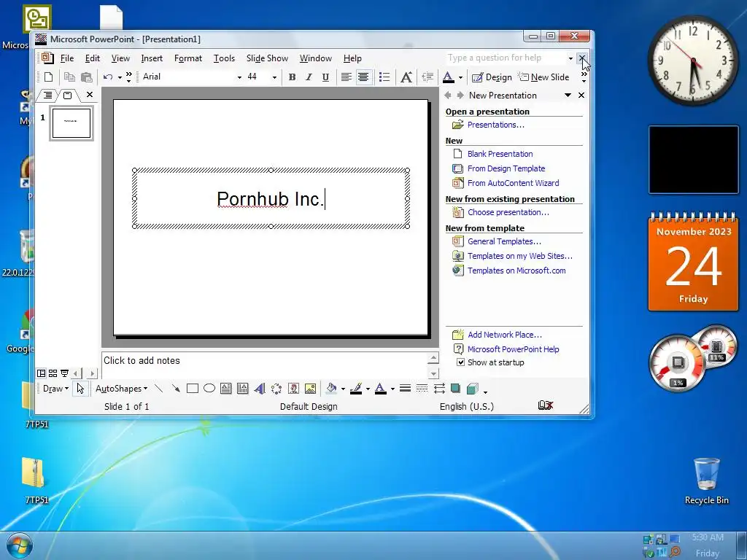Select the Rectangle tool

pos(193,389)
